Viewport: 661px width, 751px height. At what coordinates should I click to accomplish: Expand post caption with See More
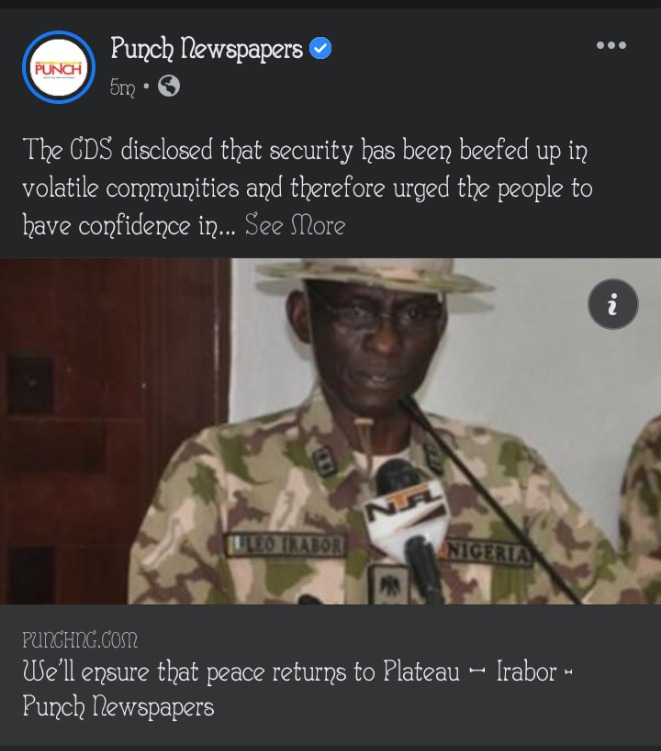click(x=295, y=225)
